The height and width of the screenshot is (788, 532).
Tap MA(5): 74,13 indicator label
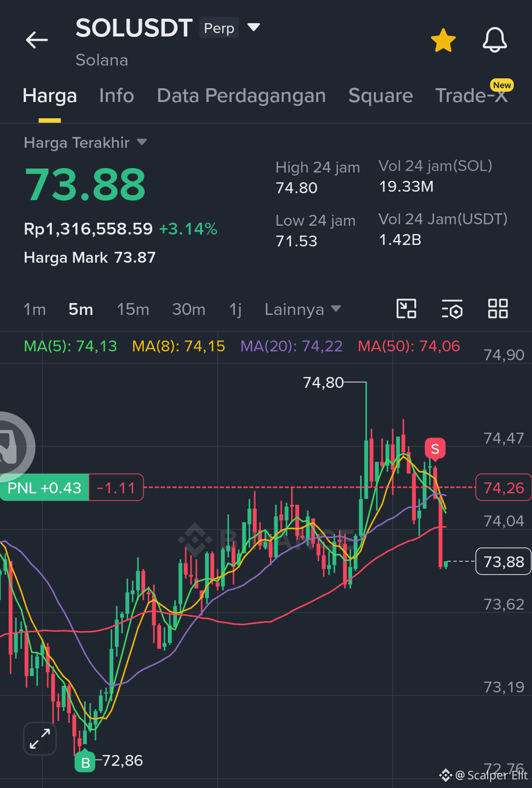[70, 346]
